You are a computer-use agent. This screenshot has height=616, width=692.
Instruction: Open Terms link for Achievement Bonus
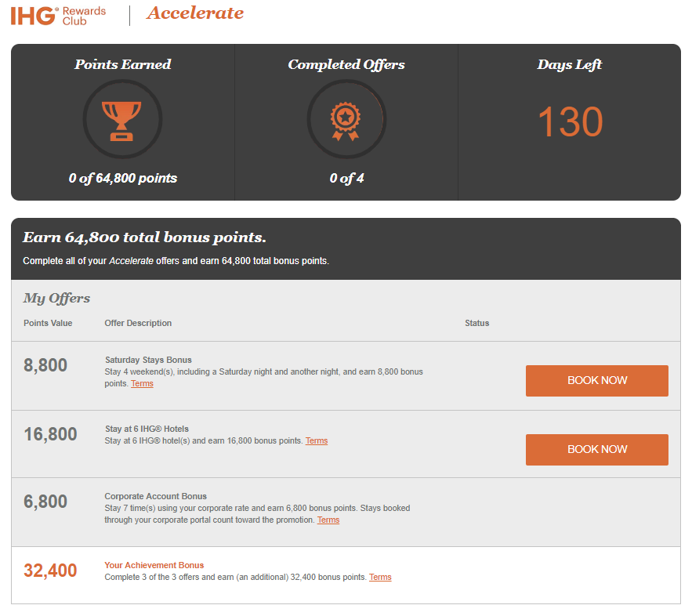pos(380,577)
